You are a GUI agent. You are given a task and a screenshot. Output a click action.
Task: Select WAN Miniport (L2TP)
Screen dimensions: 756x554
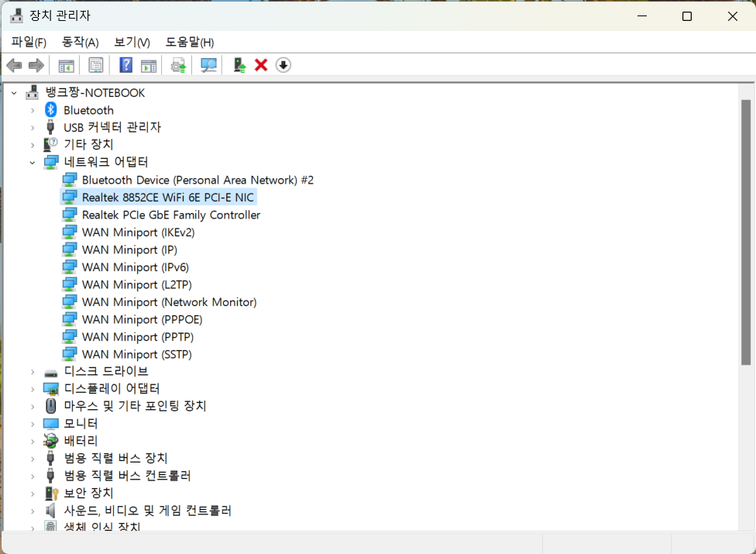click(x=137, y=284)
